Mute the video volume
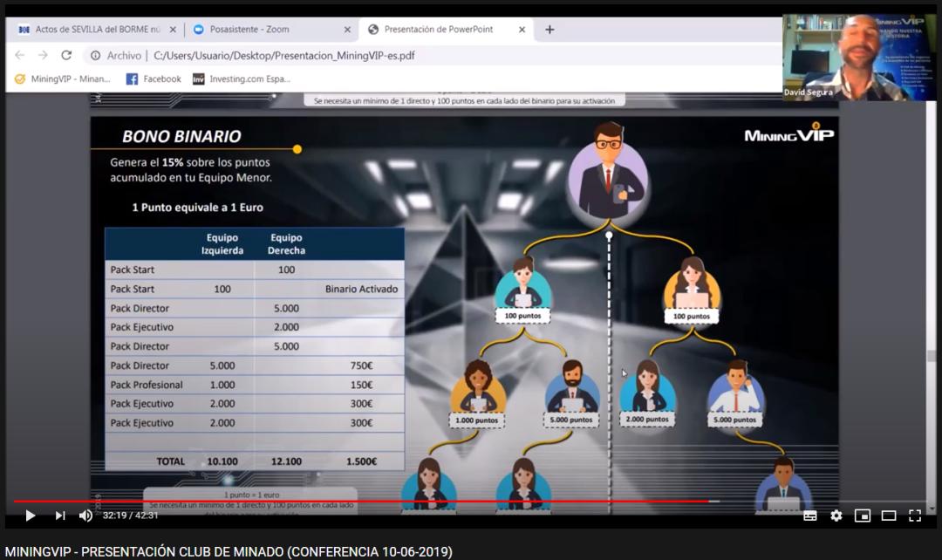 tap(85, 516)
